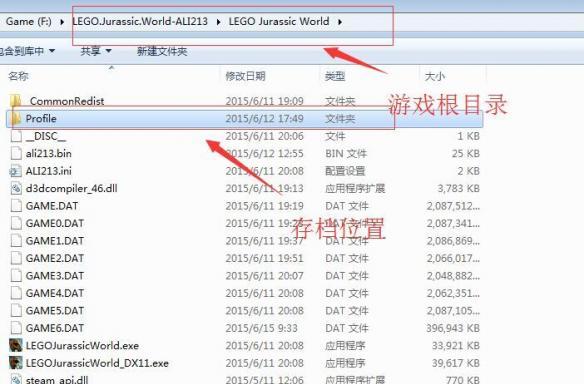The image size is (584, 384).
Task: Click the GAME4.DAT file icon
Action: (16, 293)
